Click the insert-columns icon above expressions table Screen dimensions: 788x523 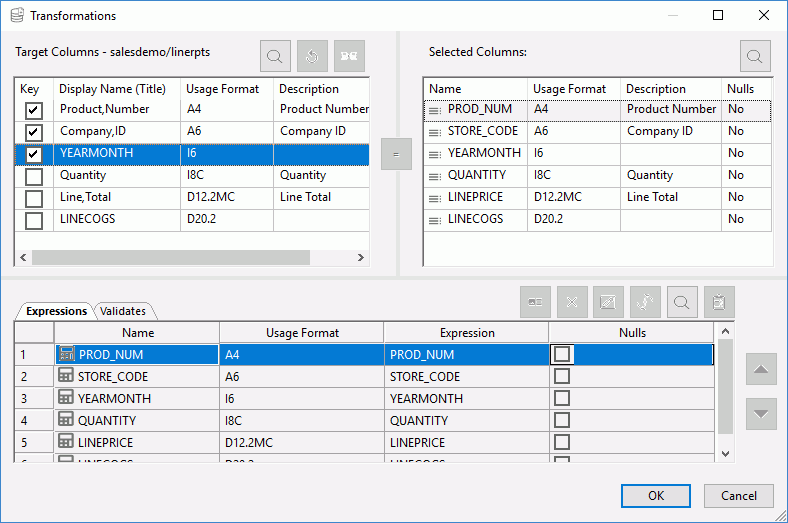click(x=535, y=302)
